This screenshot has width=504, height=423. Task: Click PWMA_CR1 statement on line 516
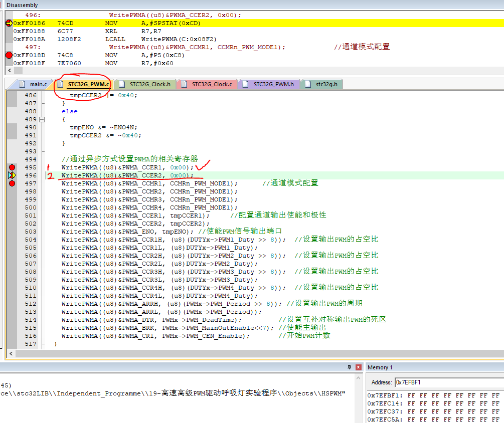(x=155, y=336)
